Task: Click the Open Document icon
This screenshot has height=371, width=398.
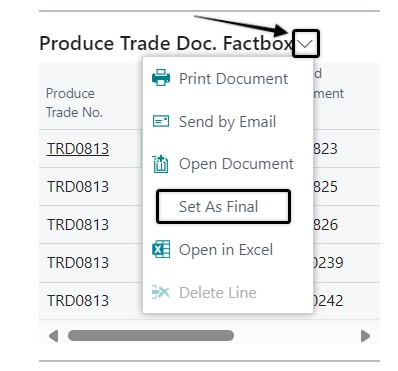Action: pyautogui.click(x=161, y=164)
